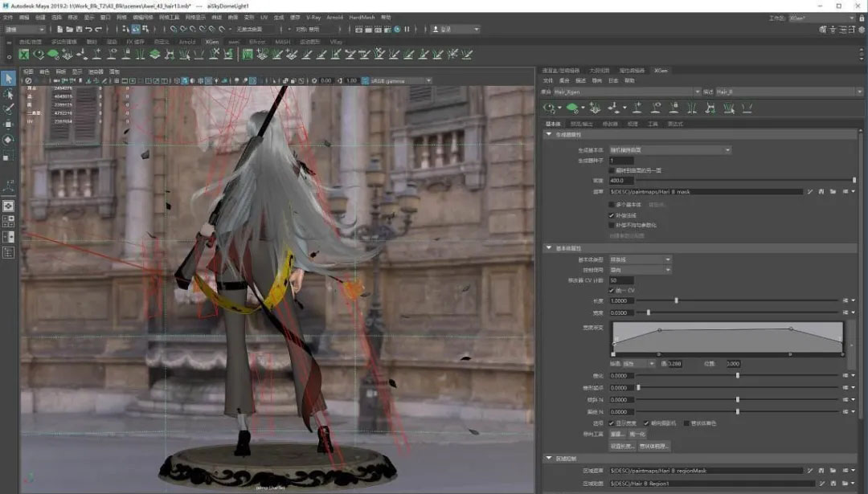
Task: Open the V-Ray menu in menu bar
Action: pyautogui.click(x=313, y=17)
